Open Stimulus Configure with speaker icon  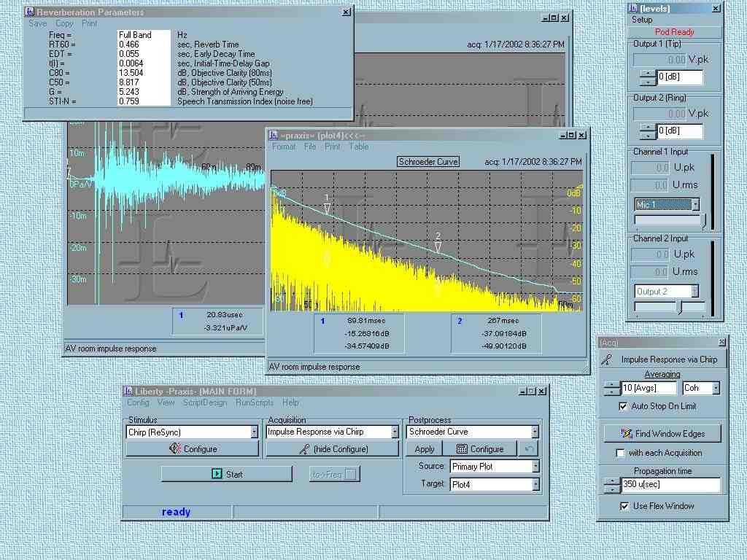pos(193,449)
